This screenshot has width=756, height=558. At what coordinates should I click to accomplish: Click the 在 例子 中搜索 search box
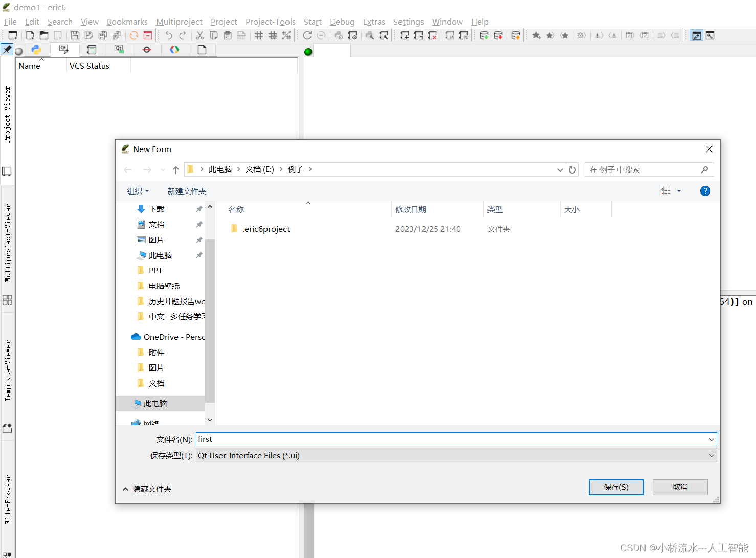649,169
